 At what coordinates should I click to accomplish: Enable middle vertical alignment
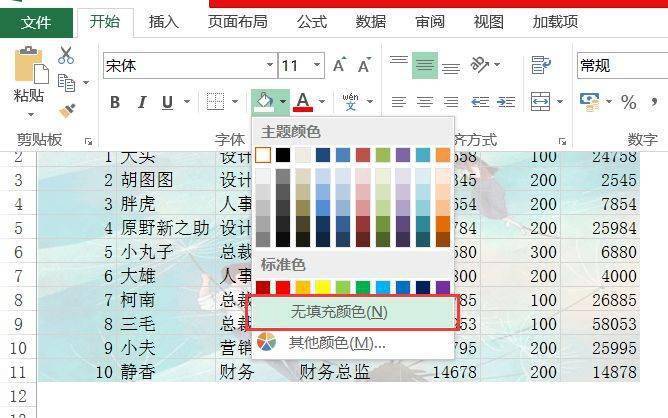point(425,65)
